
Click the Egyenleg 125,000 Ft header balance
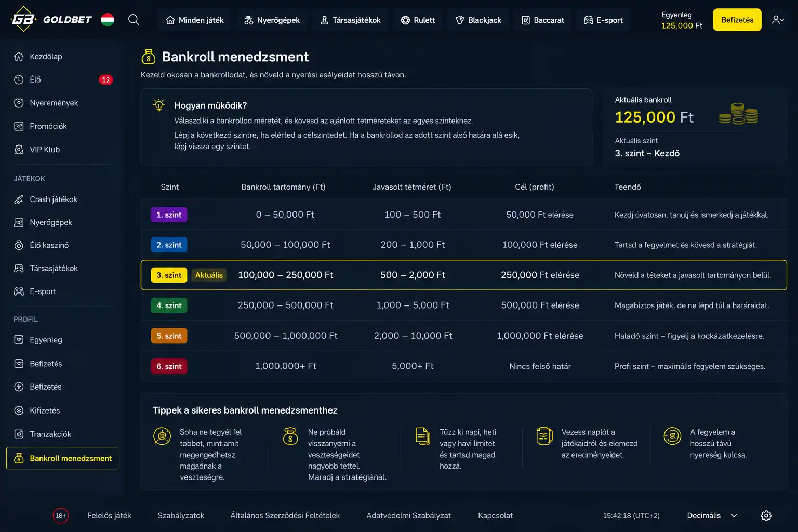(x=682, y=20)
